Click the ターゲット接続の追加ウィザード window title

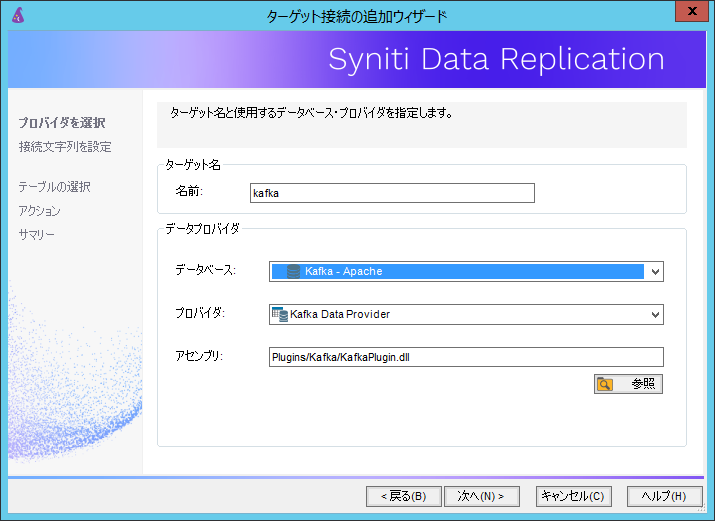(x=357, y=17)
